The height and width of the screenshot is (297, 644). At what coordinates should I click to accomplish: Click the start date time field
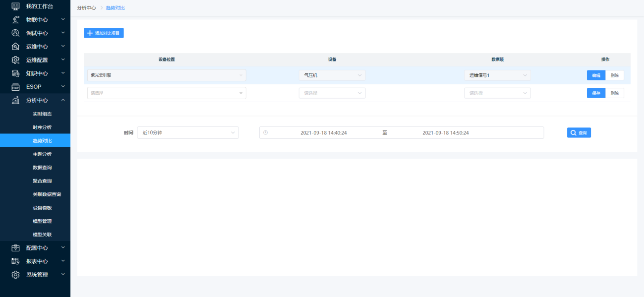(323, 133)
